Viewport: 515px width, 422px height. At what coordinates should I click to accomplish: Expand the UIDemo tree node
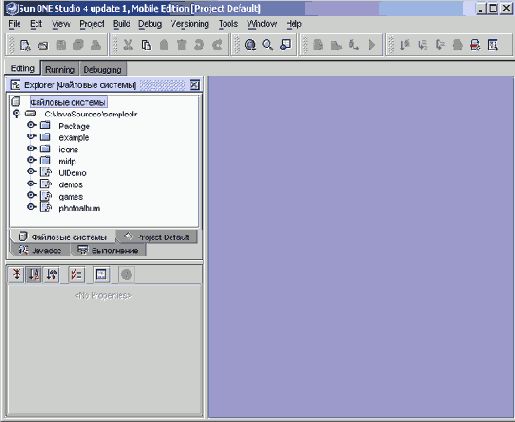(31, 171)
